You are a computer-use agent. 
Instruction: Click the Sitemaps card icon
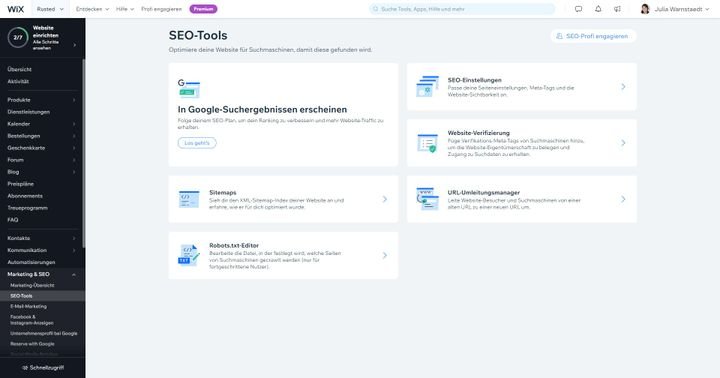pyautogui.click(x=189, y=199)
